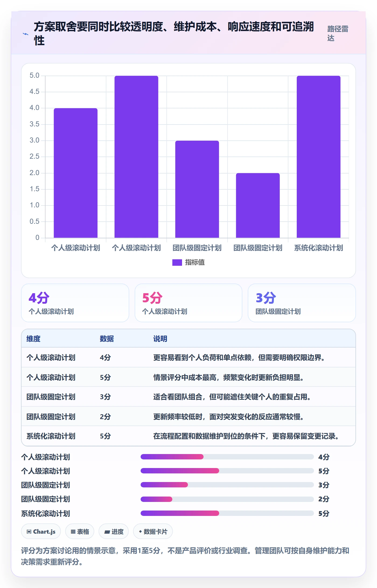Click the 个人级滚动计划 progress bar showing 5分
This screenshot has height=588, width=377.
(x=227, y=471)
